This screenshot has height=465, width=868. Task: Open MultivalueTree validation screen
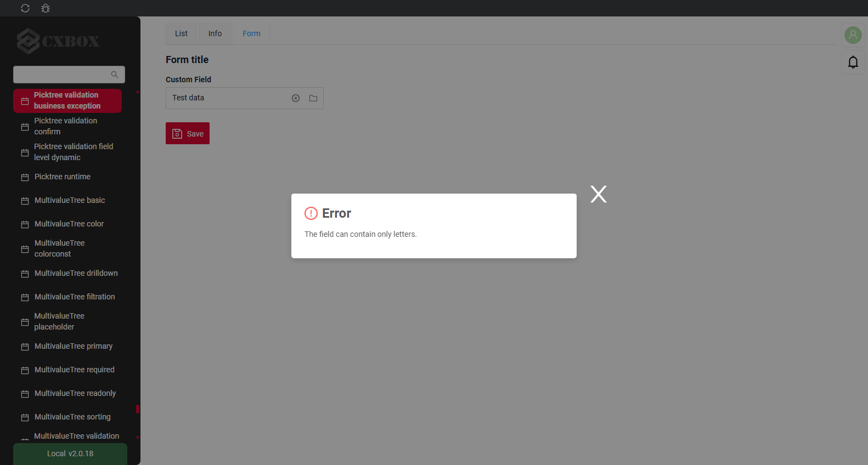tap(67, 436)
